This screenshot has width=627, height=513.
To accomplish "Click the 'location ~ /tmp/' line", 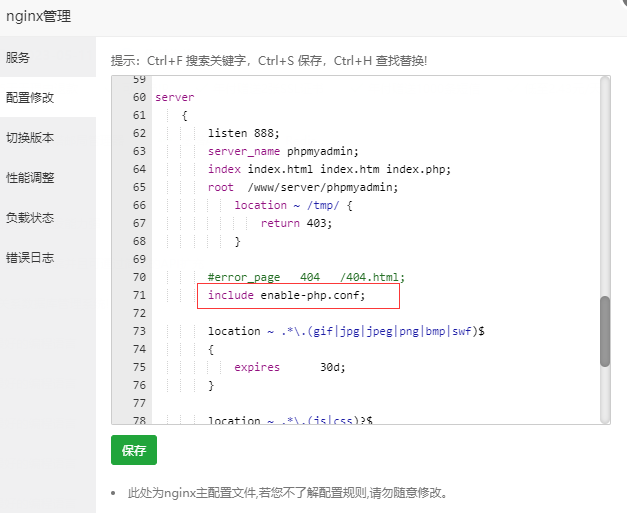I will point(293,205).
